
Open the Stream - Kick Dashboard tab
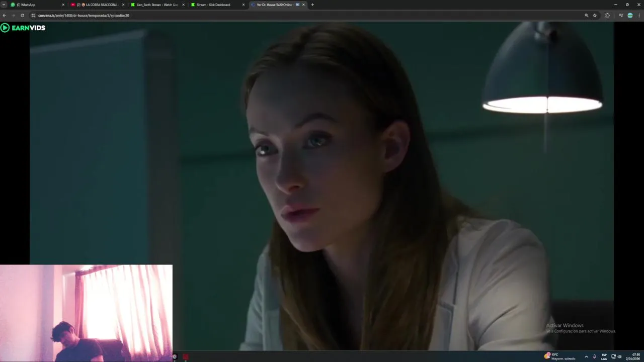pyautogui.click(x=217, y=5)
